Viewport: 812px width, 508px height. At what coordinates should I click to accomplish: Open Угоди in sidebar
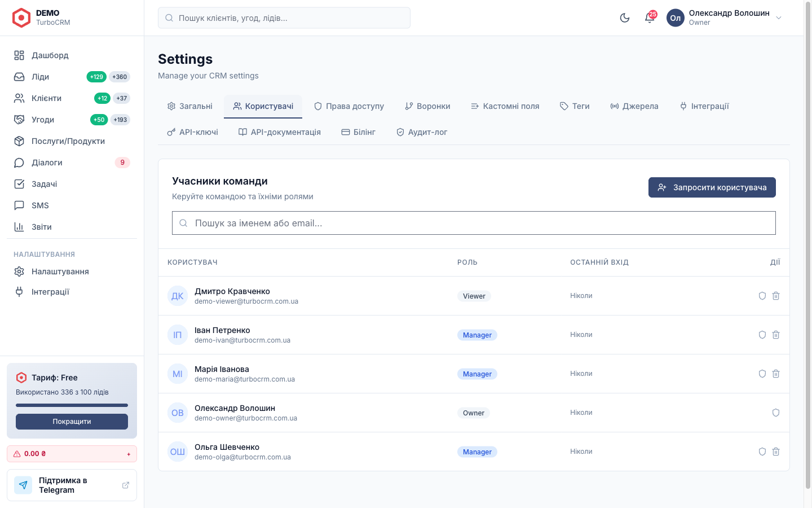(x=72, y=120)
